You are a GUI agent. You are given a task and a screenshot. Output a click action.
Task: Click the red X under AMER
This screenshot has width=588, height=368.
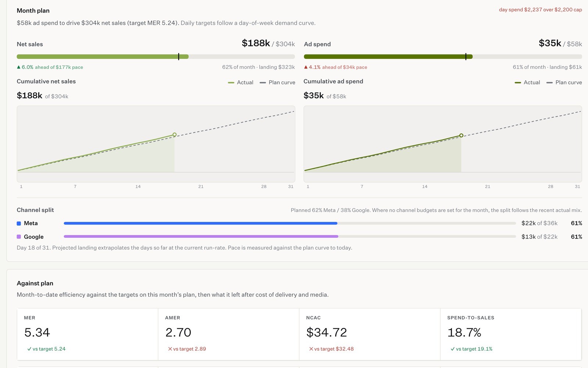click(x=170, y=349)
